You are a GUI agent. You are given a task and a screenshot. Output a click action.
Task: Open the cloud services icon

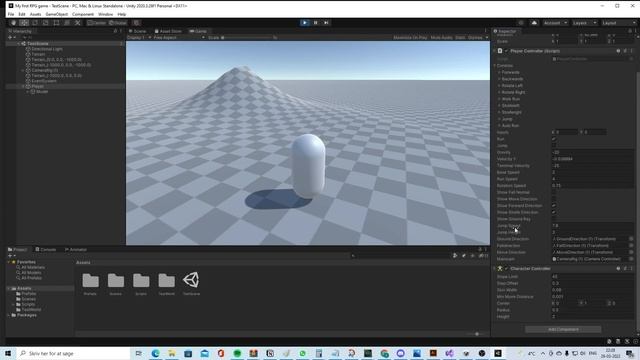pos(534,23)
